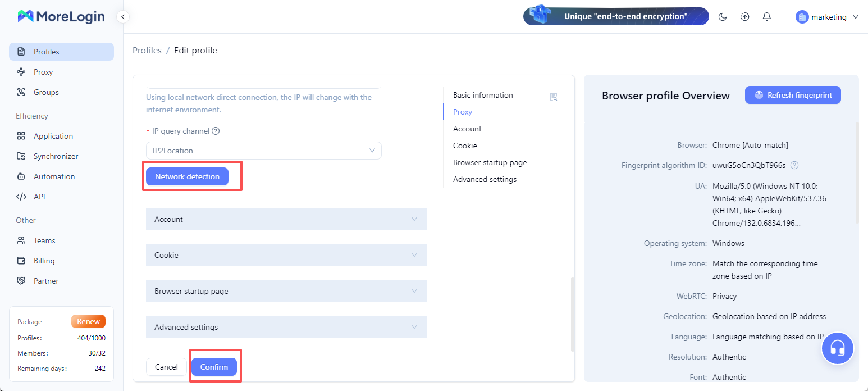Image resolution: width=868 pixels, height=391 pixels.
Task: Open the IP2Location channel dropdown
Action: (x=263, y=150)
